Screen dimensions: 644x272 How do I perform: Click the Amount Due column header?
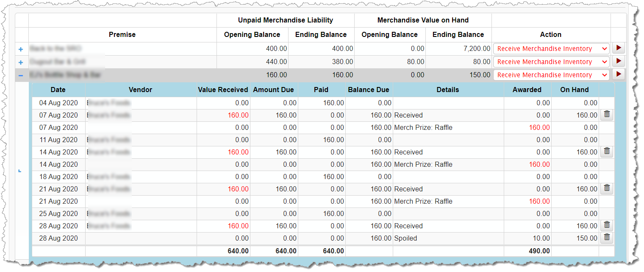pos(274,90)
